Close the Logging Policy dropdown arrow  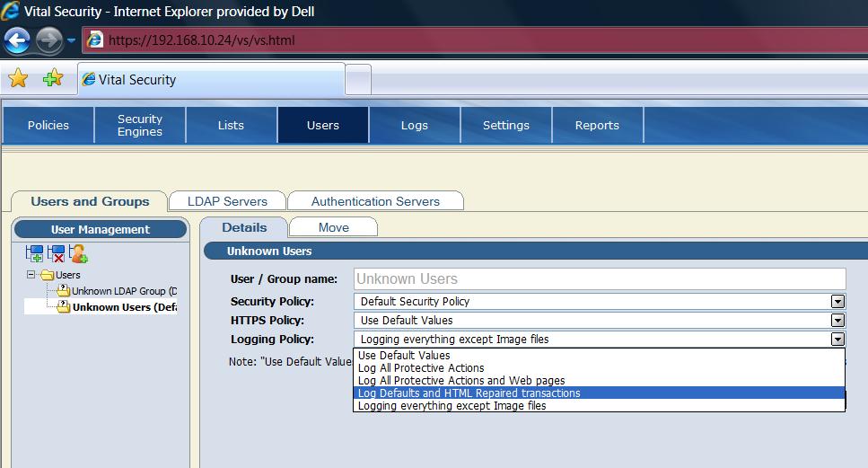[837, 340]
